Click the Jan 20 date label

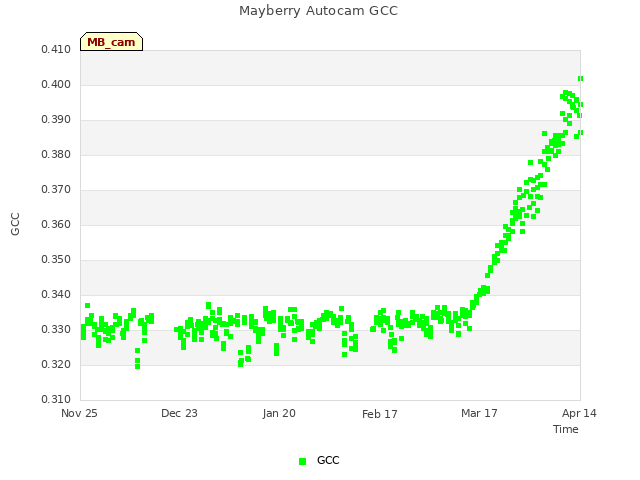click(x=279, y=413)
